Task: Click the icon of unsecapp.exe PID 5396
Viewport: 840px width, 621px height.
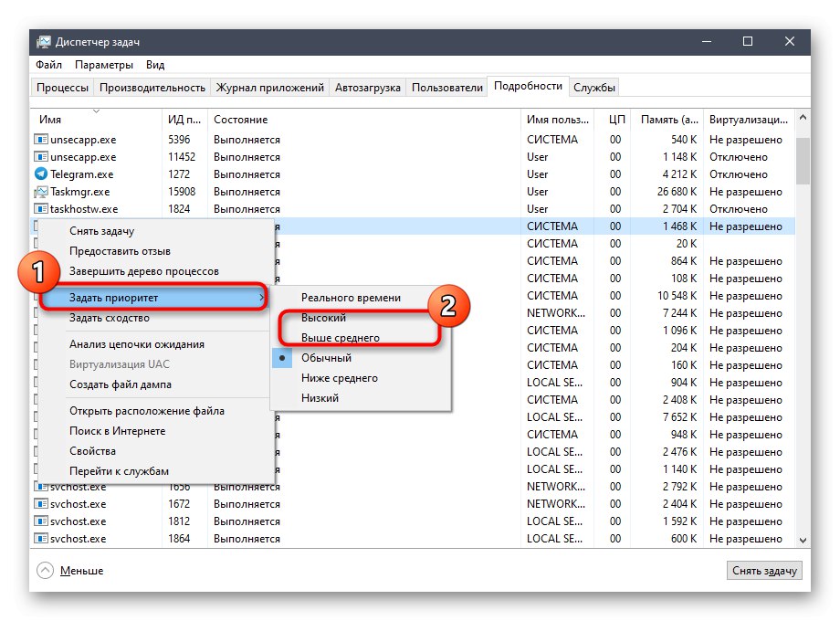Action: pyautogui.click(x=41, y=140)
